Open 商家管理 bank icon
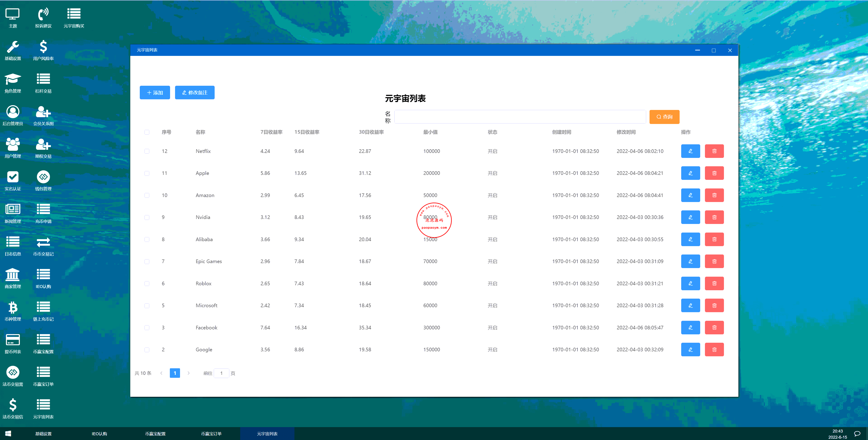Screen dimensions: 868x440 tap(13, 275)
